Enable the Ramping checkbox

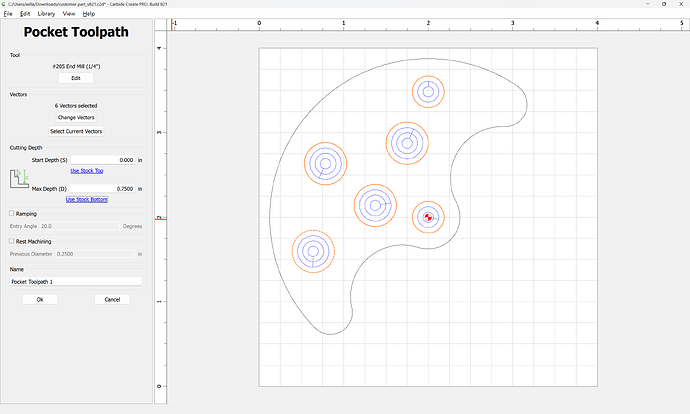(x=11, y=213)
